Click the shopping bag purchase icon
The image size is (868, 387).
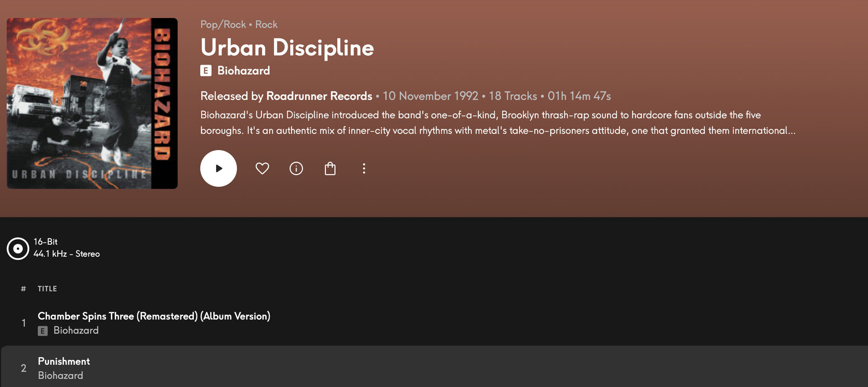(330, 169)
